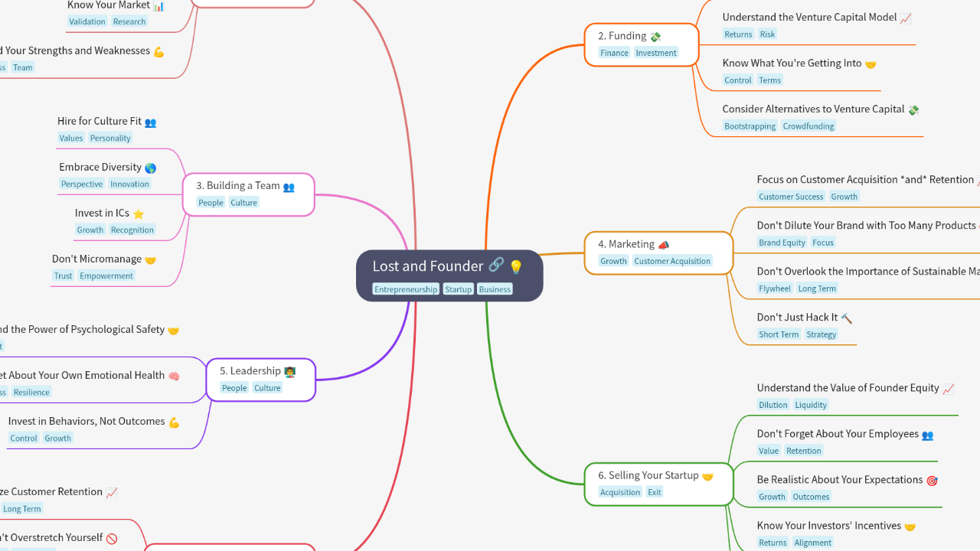Click the light bulb icon on central node
The image size is (980, 551).
(516, 266)
